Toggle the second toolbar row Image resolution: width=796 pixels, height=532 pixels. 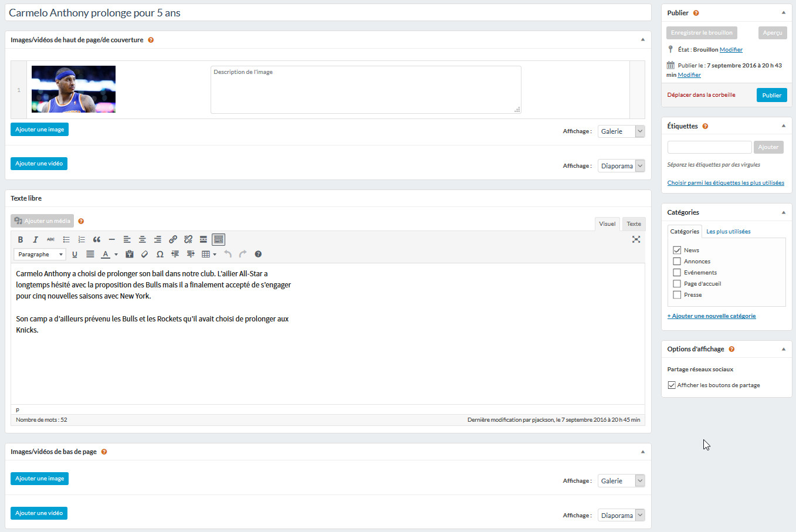[x=219, y=239]
